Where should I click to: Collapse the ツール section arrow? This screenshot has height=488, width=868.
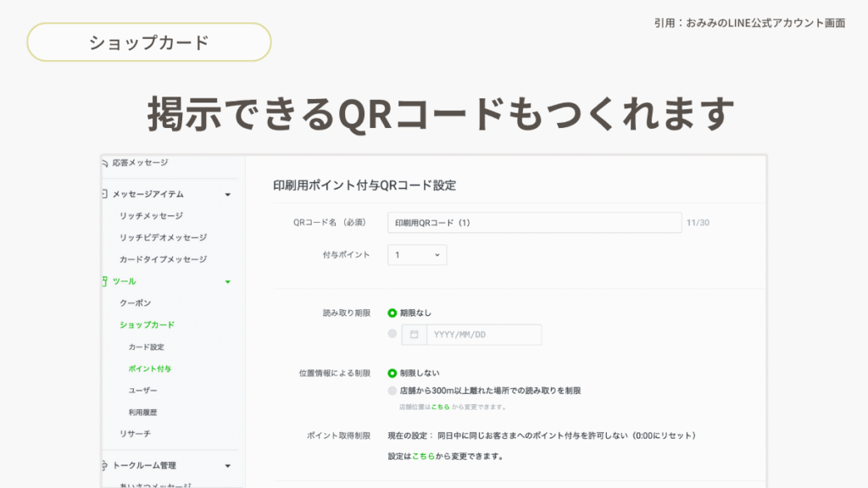[227, 281]
